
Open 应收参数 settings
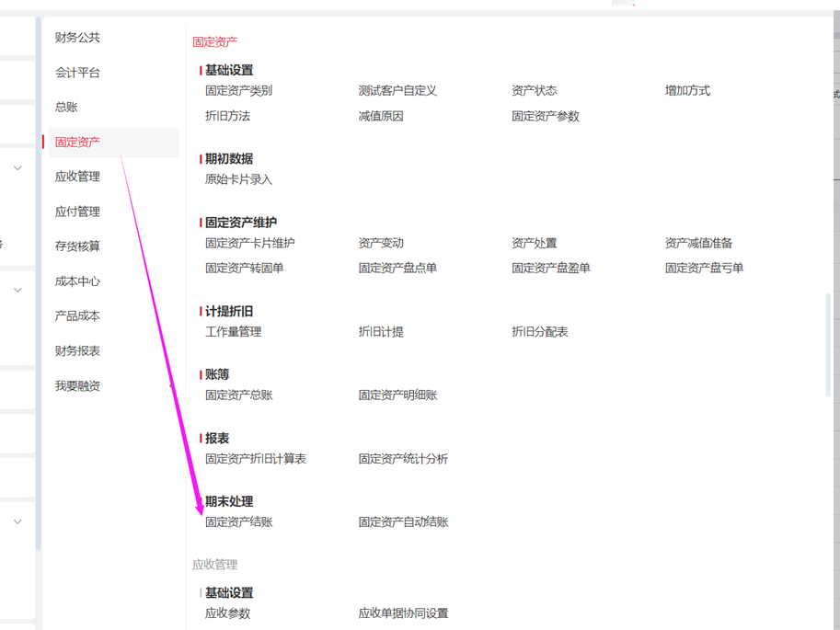pyautogui.click(x=227, y=613)
